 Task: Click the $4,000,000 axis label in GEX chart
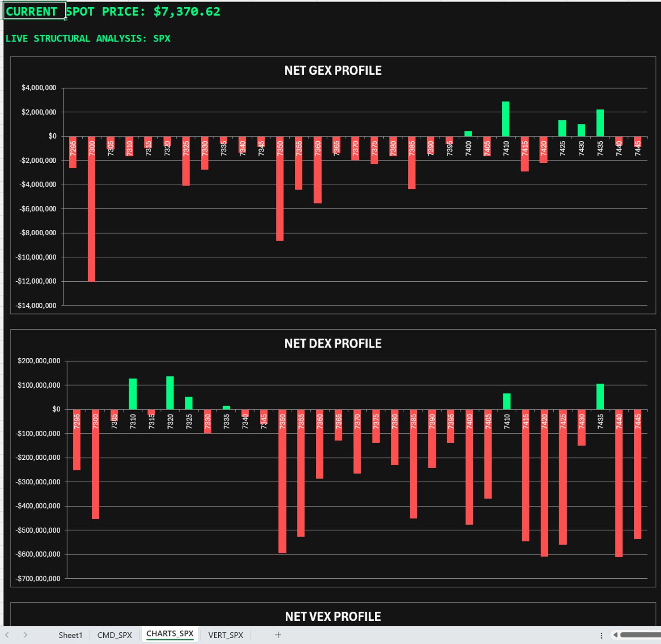coord(39,88)
